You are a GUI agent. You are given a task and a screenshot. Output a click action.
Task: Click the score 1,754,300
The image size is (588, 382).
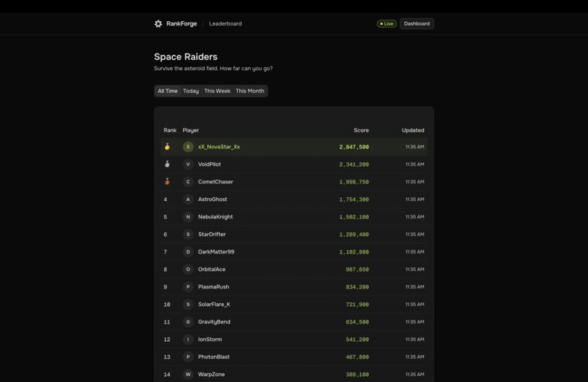pyautogui.click(x=354, y=199)
